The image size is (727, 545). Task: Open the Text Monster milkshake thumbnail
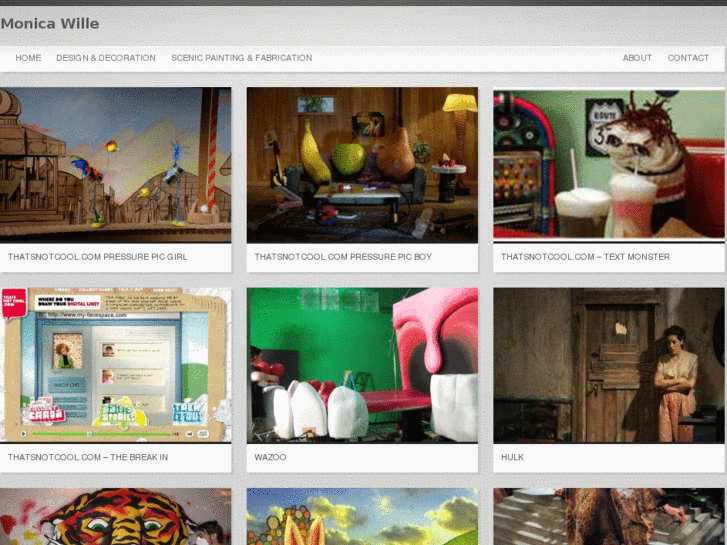609,165
